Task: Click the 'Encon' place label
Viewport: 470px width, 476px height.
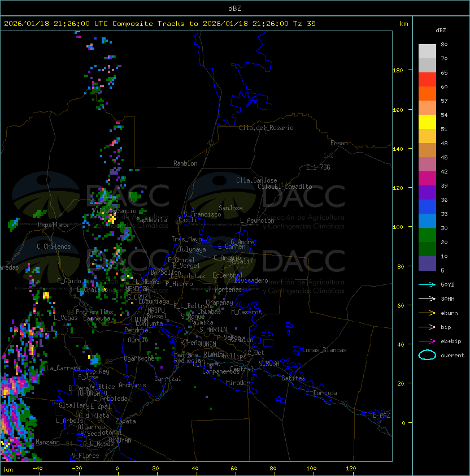Action: [x=339, y=143]
